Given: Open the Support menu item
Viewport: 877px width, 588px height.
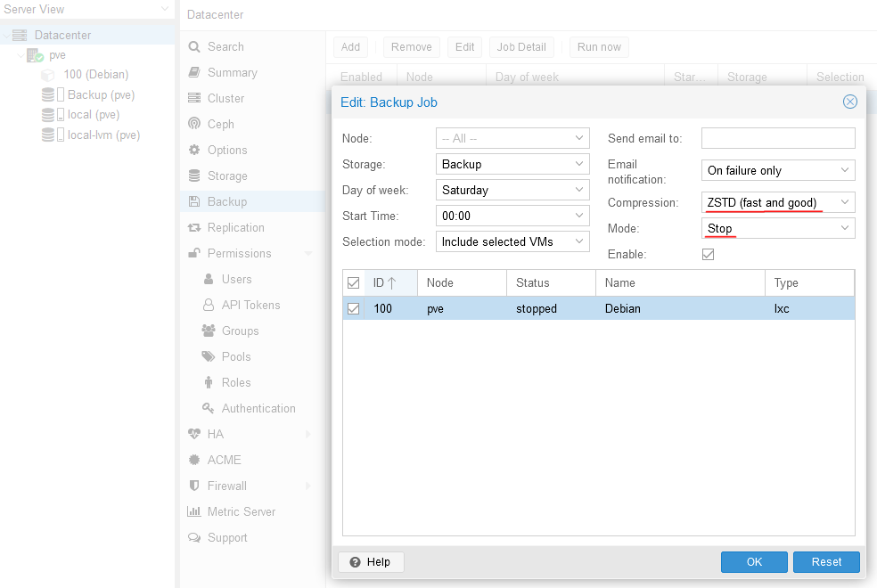Looking at the screenshot, I should coord(253,538).
